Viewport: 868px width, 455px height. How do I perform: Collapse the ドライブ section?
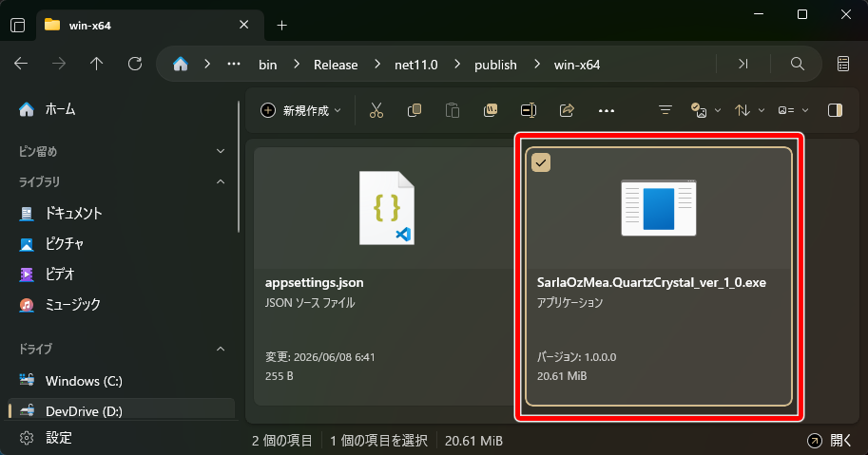tap(221, 349)
